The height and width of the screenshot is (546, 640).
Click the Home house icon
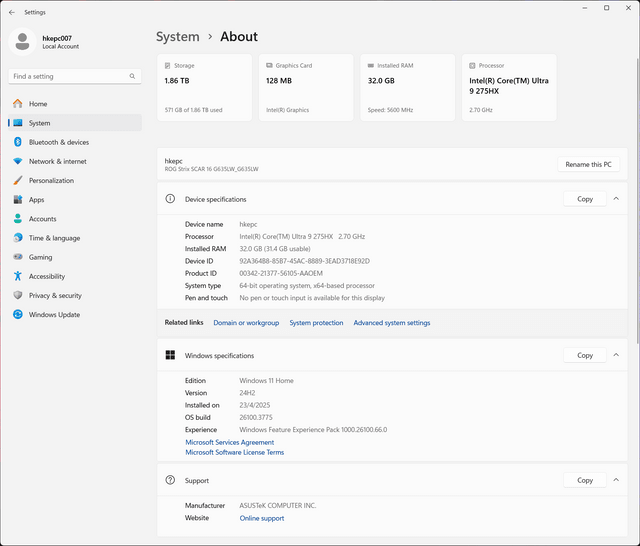tap(18, 104)
